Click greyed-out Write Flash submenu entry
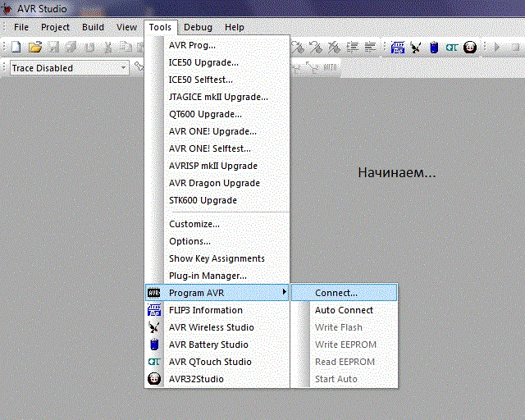The height and width of the screenshot is (420, 525). click(345, 327)
